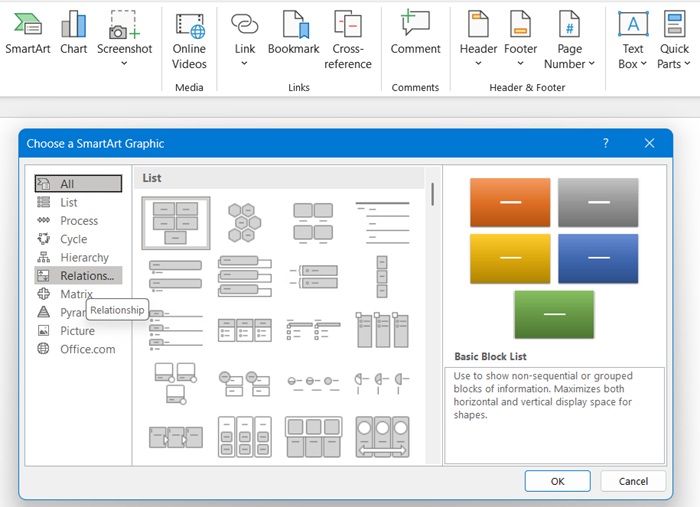Click the layout gallery scrollbar thumb
Image resolution: width=700 pixels, height=507 pixels.
tap(432, 194)
